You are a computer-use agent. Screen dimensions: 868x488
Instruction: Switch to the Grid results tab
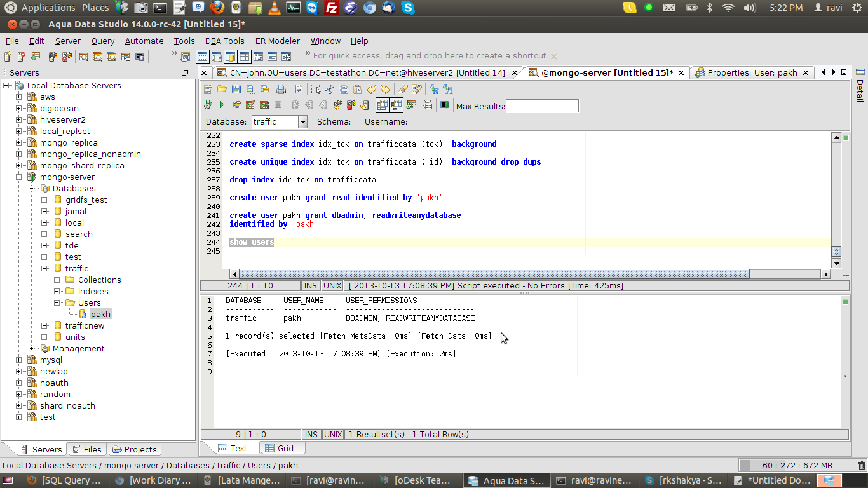pyautogui.click(x=279, y=448)
